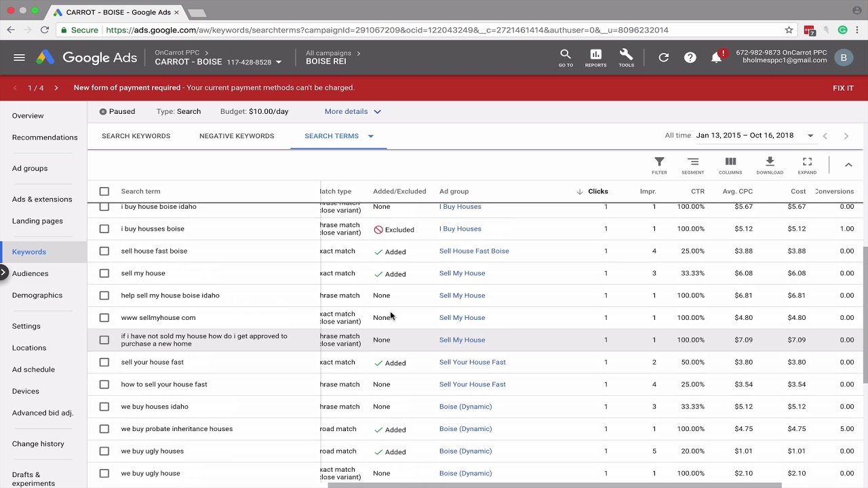868x488 pixels.
Task: Sort by the Avg. CPC column header
Action: pyautogui.click(x=738, y=191)
